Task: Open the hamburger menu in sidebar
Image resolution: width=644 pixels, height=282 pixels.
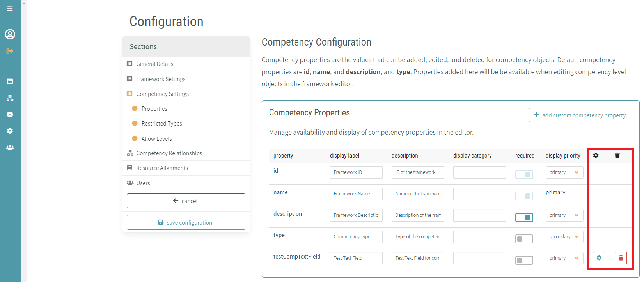Action: click(10, 9)
